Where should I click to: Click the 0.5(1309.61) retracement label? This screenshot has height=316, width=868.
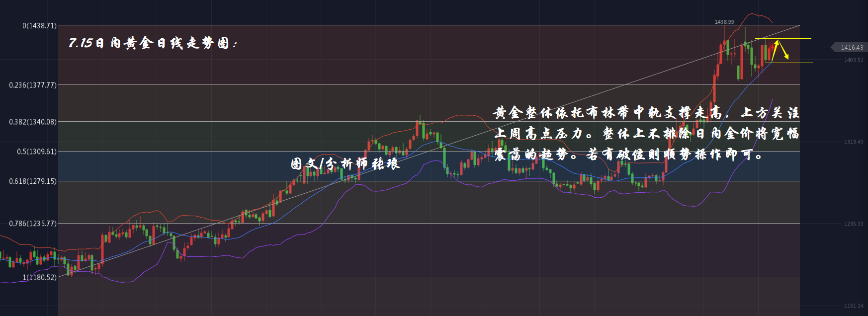pos(37,152)
